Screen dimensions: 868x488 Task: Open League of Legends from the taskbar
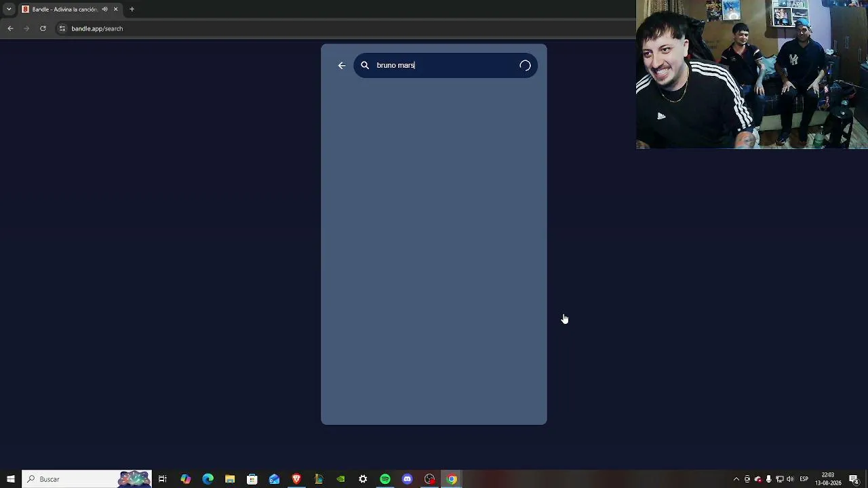[x=319, y=479]
